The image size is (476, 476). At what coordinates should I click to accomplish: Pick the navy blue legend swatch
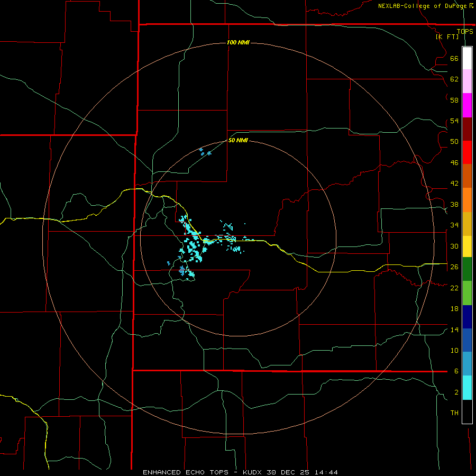click(467, 317)
